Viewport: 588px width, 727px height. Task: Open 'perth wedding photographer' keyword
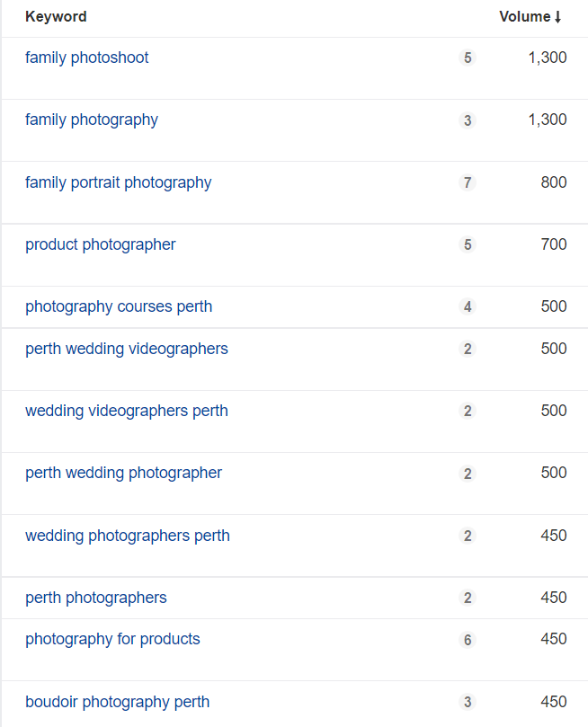(123, 474)
